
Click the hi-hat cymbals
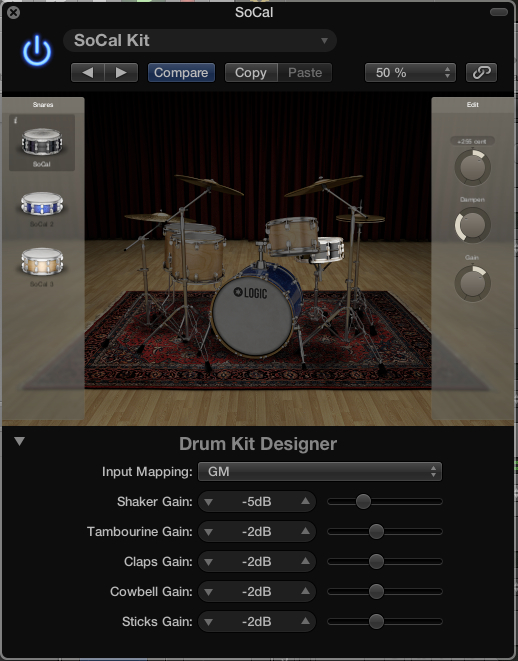[x=360, y=218]
